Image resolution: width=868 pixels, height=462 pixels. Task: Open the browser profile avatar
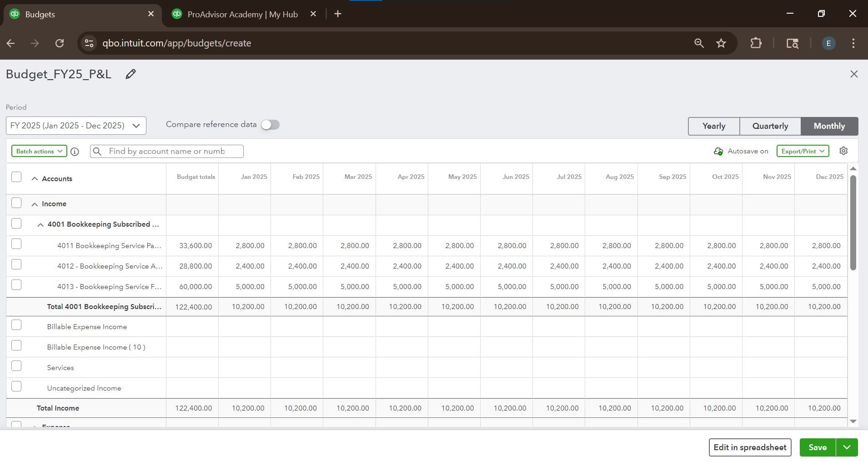pos(828,43)
